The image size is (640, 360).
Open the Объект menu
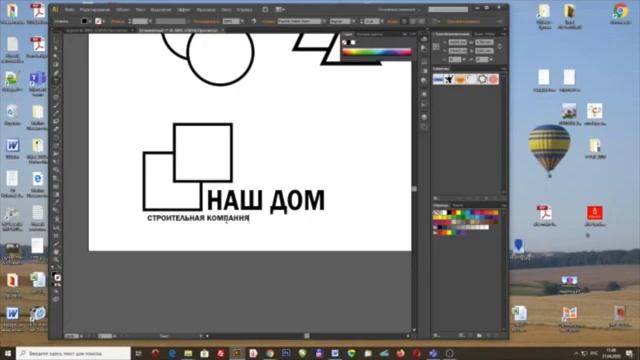(x=123, y=10)
